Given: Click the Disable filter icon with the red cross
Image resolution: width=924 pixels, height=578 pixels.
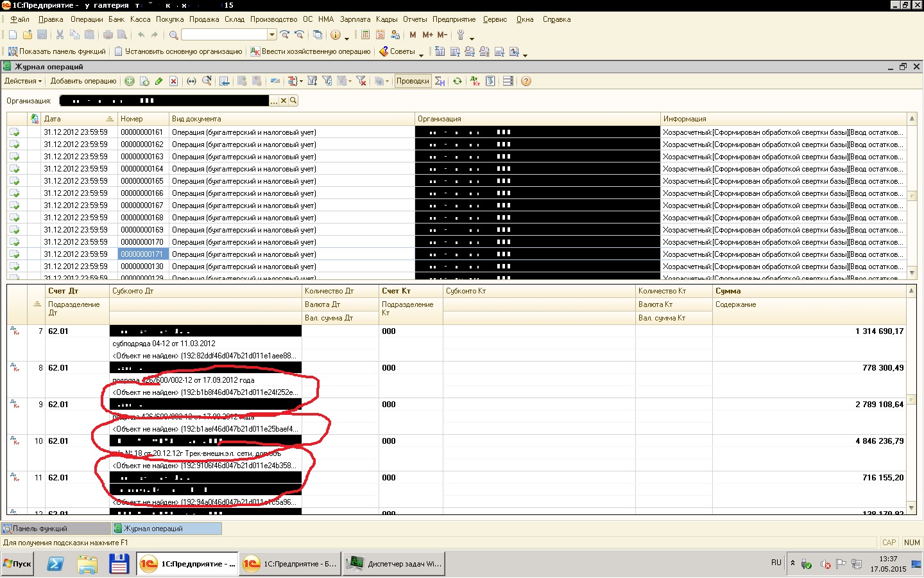Looking at the screenshot, I should pyautogui.click(x=361, y=81).
